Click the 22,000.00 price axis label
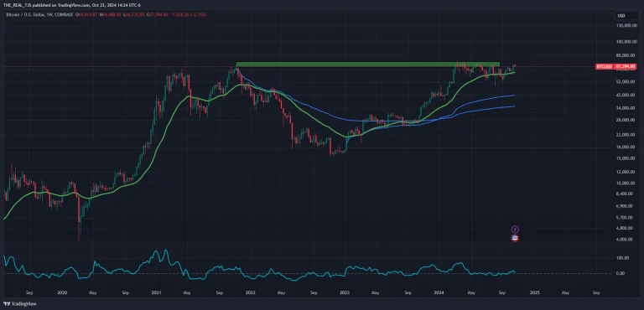Screen dimensions: 644x310 click(x=626, y=135)
